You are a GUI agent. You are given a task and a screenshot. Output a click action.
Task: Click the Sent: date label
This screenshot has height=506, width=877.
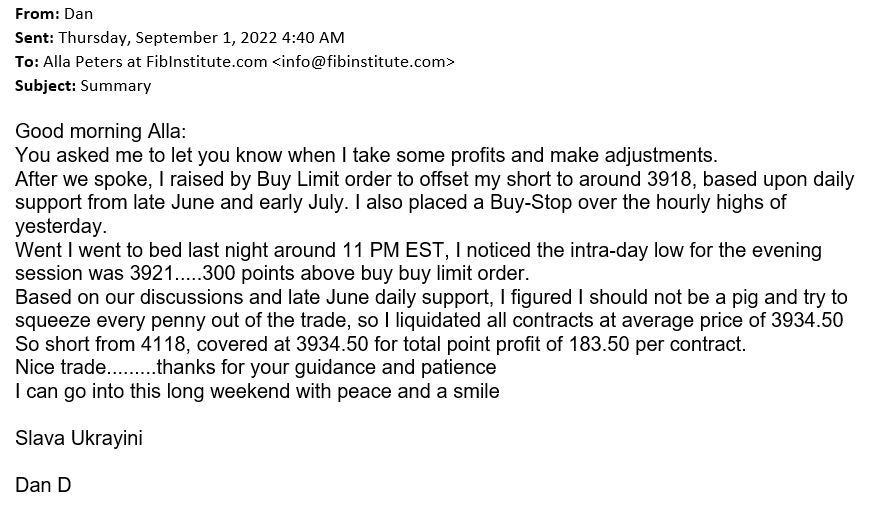[x=35, y=37]
